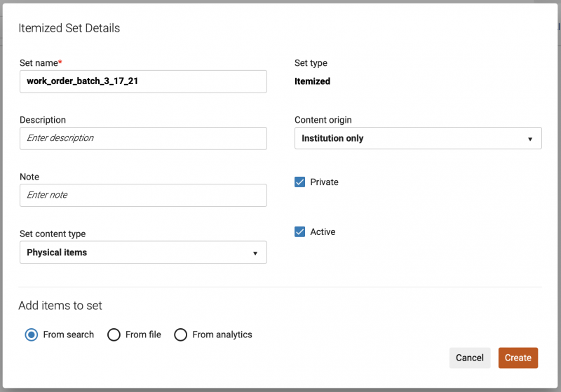
Task: Click the arrow beside Institution only
Action: point(530,139)
